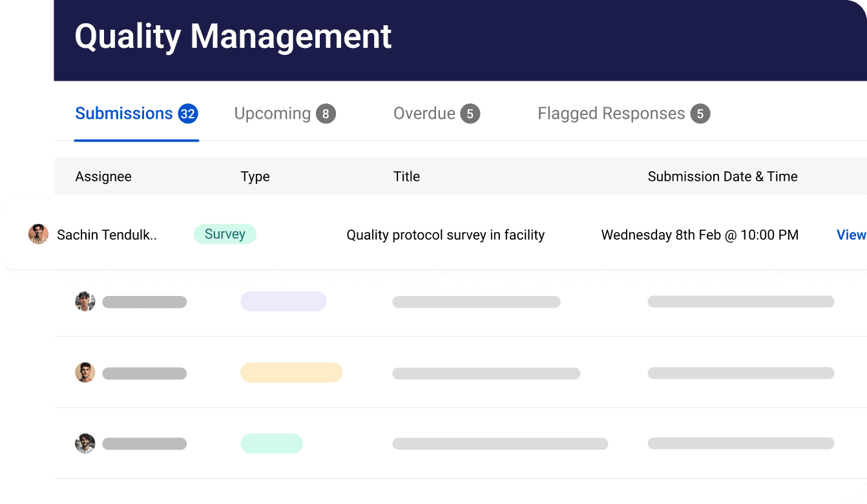Click the Title column header
Image resolution: width=867 pixels, height=504 pixels.
406,177
